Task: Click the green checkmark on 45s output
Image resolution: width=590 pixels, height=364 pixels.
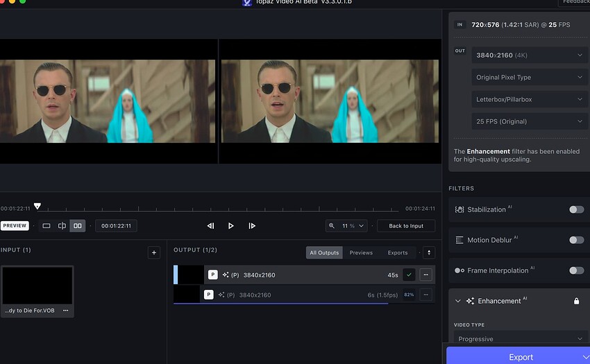Action: [409, 275]
